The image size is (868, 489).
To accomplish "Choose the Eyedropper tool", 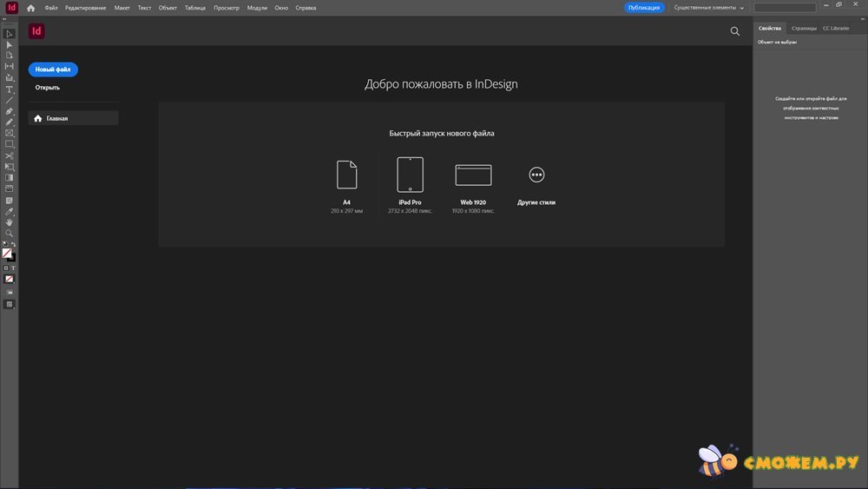I will click(x=10, y=211).
